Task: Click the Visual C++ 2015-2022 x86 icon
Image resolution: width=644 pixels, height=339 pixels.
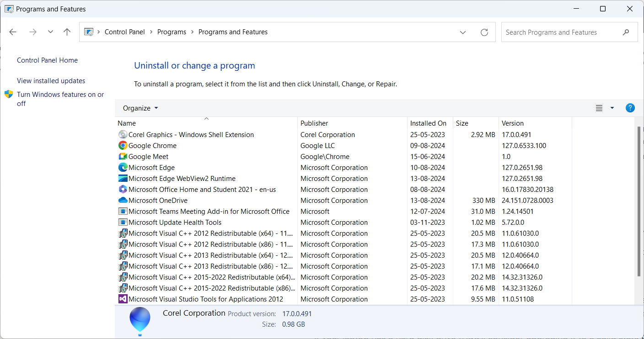Action: [123, 288]
